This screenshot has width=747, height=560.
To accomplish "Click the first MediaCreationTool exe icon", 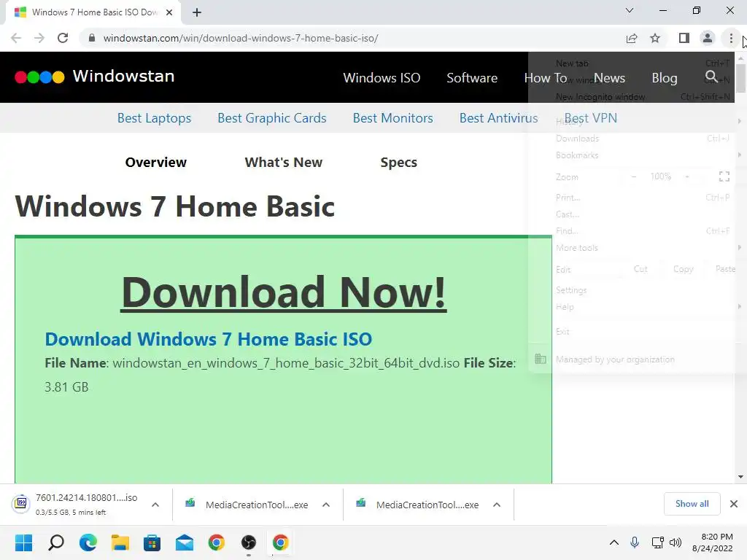I will [190, 503].
